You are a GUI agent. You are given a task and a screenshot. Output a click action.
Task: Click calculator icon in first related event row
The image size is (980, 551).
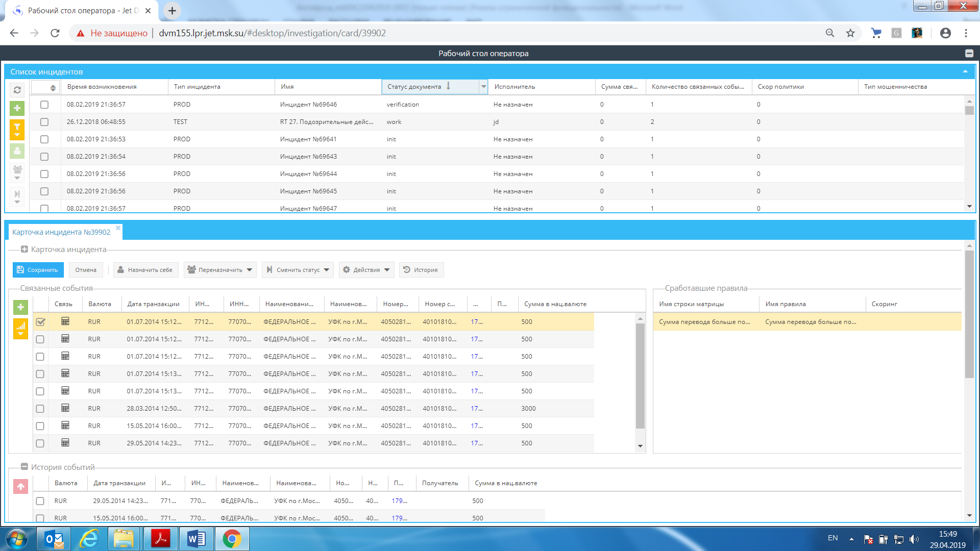coord(65,321)
